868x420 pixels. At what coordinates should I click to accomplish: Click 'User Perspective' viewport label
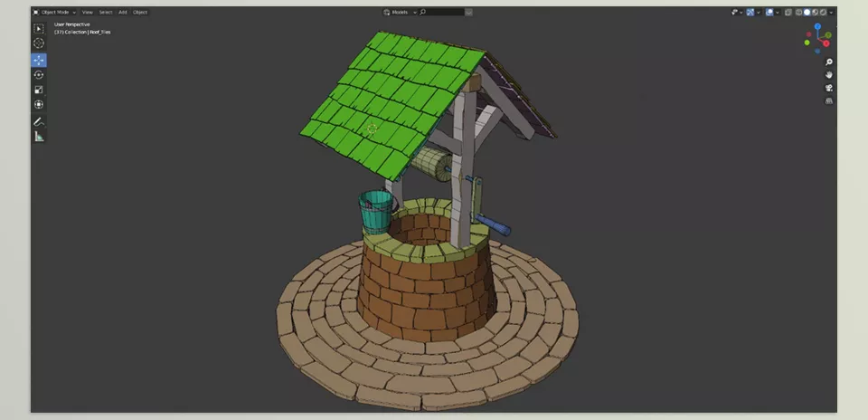pos(72,24)
